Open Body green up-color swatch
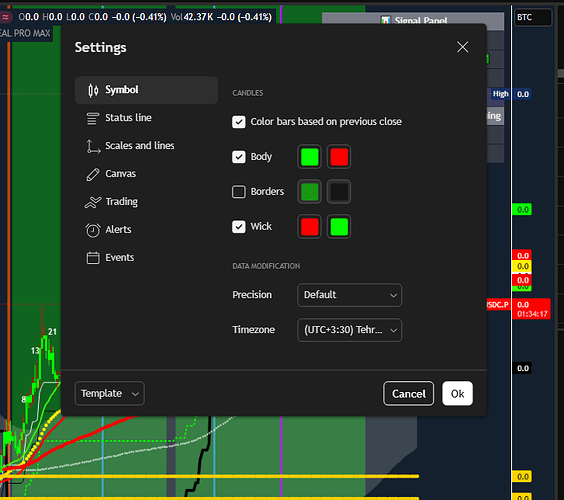The width and height of the screenshot is (564, 500). [309, 157]
